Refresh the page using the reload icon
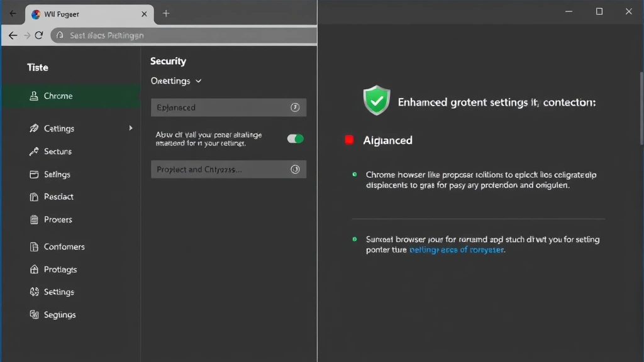This screenshot has width=644, height=362. coord(39,35)
